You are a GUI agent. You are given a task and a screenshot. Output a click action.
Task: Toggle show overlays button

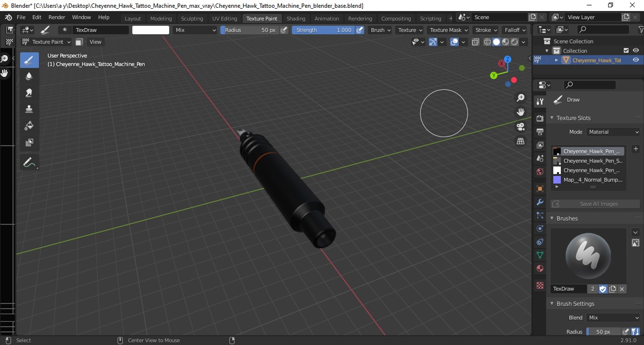[x=454, y=42]
